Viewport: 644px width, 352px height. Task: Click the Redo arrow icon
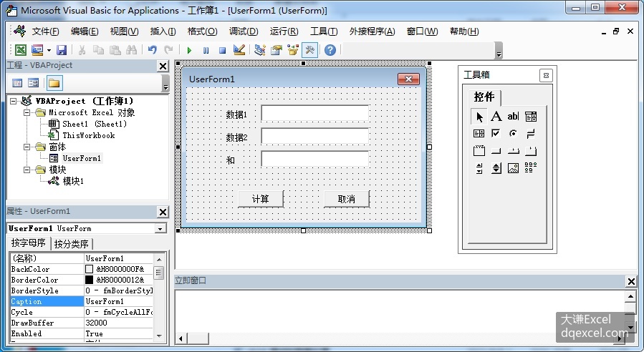168,50
